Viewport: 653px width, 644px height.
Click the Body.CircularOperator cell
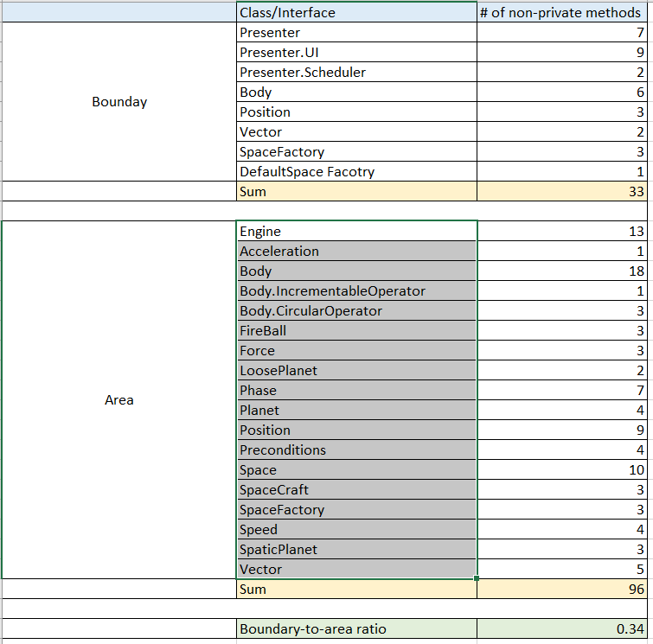click(x=356, y=311)
